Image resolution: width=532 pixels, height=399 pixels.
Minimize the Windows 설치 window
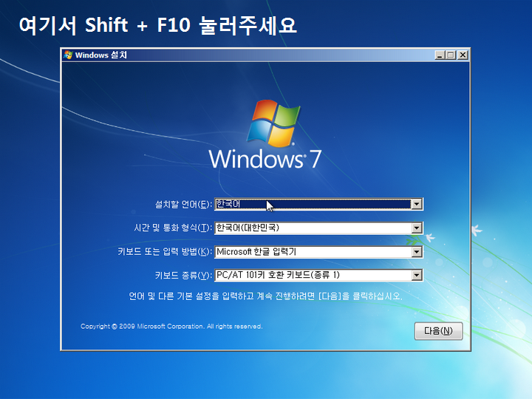coord(440,55)
